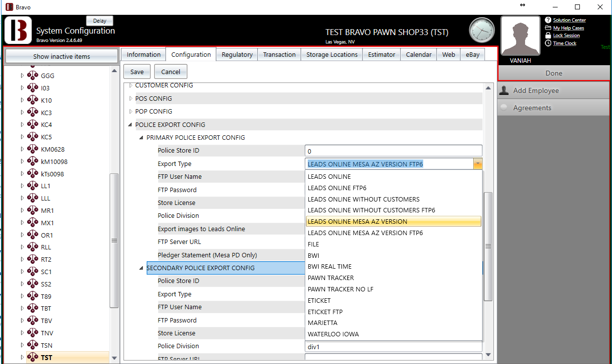This screenshot has height=364, width=612.
Task: Expand the T89 store tree node
Action: (x=22, y=296)
